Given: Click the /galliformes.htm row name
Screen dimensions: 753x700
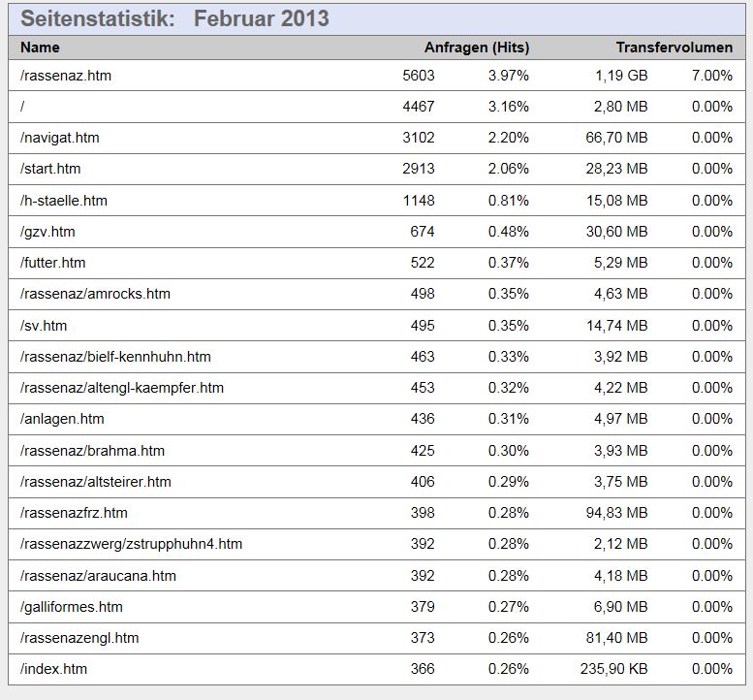Looking at the screenshot, I should [x=72, y=607].
